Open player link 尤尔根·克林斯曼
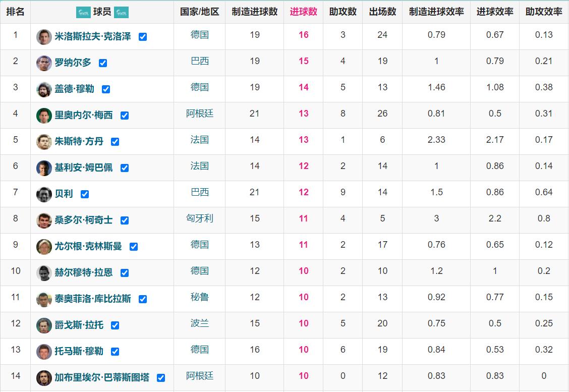569x392 pixels. [x=88, y=246]
